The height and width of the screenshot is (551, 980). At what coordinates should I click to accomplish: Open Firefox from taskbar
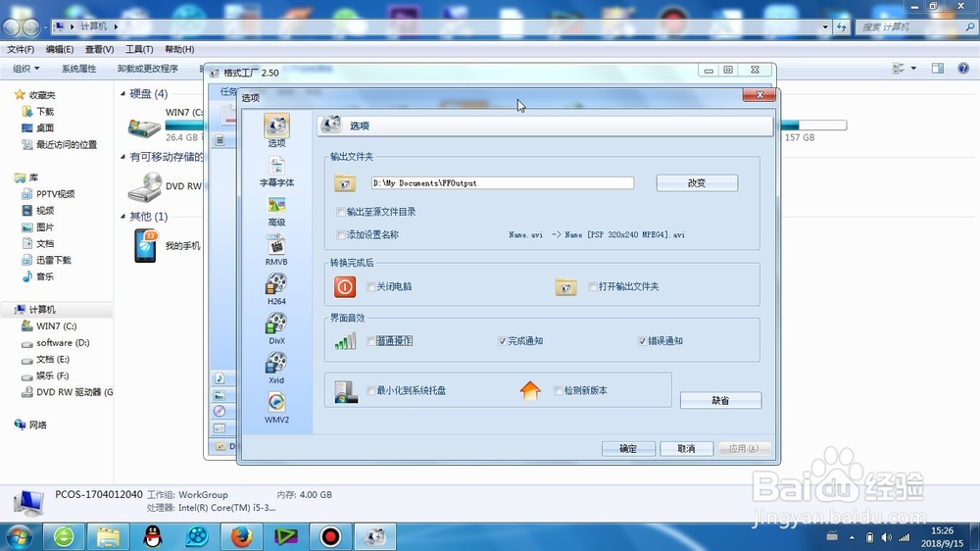pyautogui.click(x=241, y=536)
